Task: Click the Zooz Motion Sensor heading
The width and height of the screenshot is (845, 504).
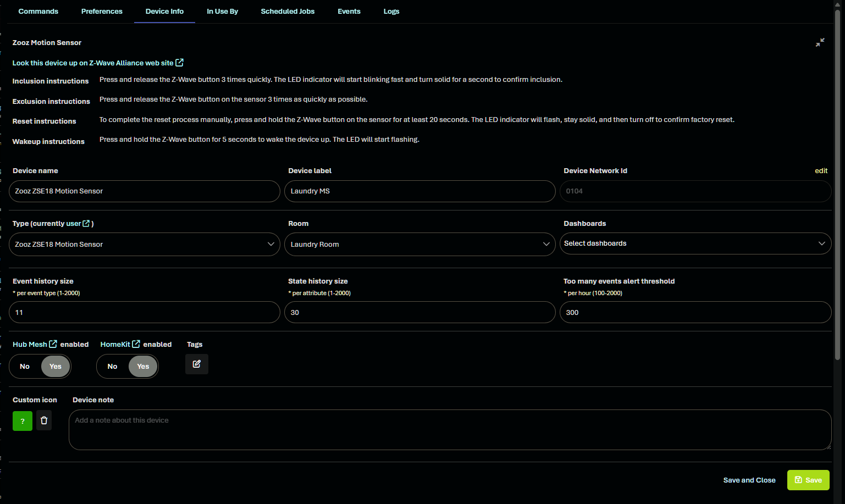Action: [47, 43]
